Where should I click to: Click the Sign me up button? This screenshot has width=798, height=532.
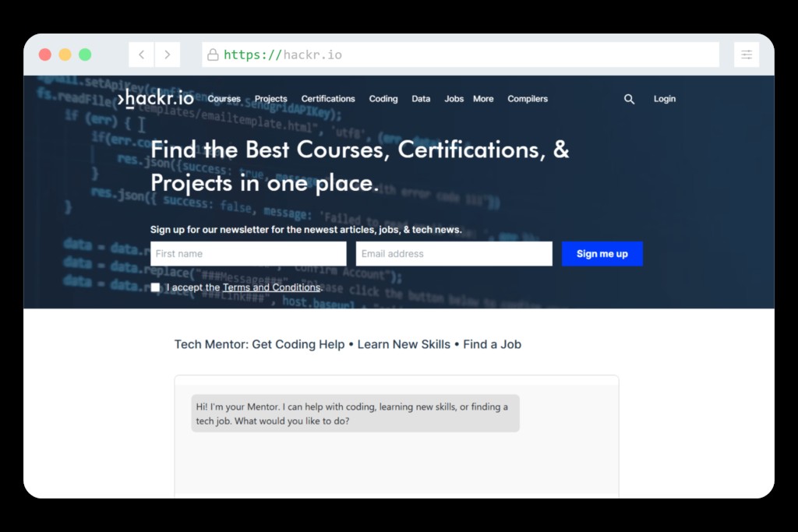pyautogui.click(x=602, y=254)
